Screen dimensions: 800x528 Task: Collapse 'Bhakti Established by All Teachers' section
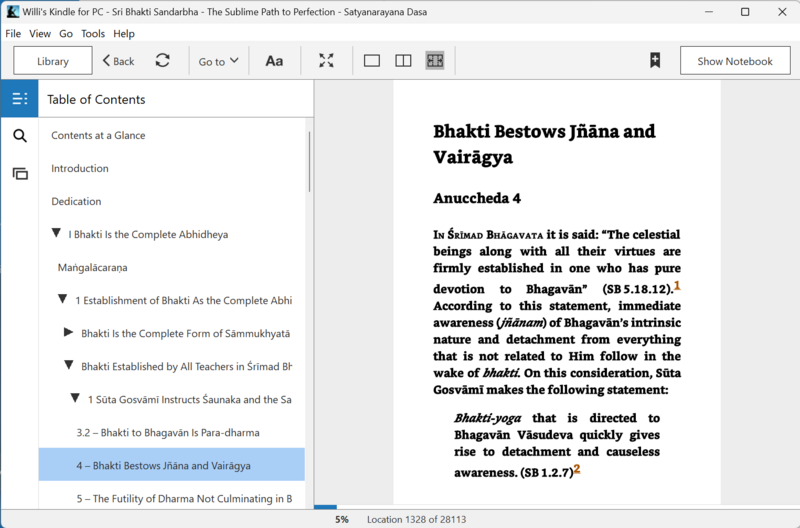pyautogui.click(x=69, y=365)
